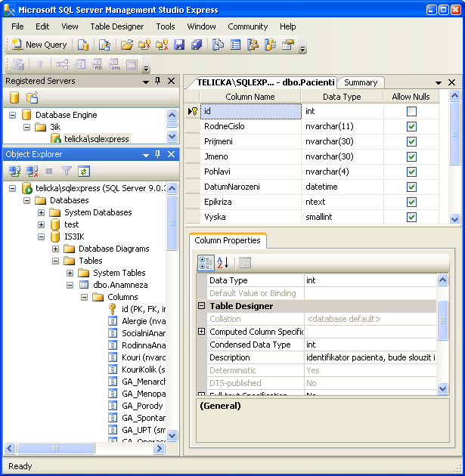Click down arrow of column grid scrollbar
Viewport: 465px width, 476px height.
click(454, 218)
